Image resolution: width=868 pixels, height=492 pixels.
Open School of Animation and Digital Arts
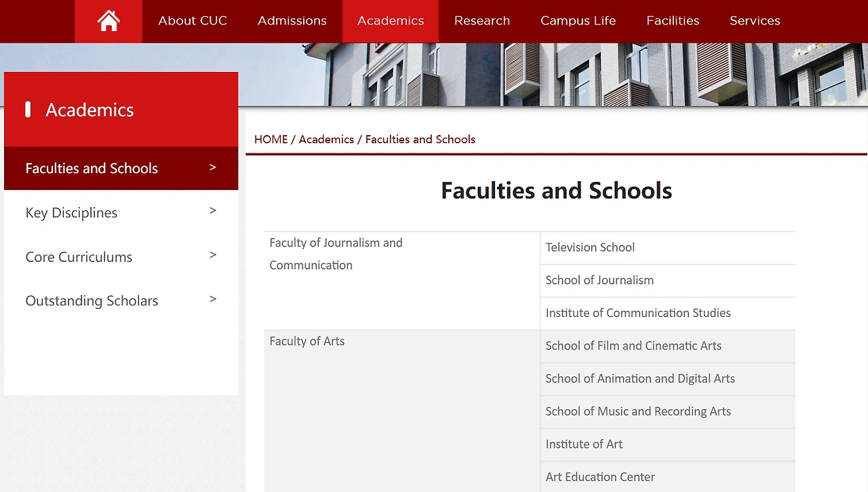[x=640, y=379]
